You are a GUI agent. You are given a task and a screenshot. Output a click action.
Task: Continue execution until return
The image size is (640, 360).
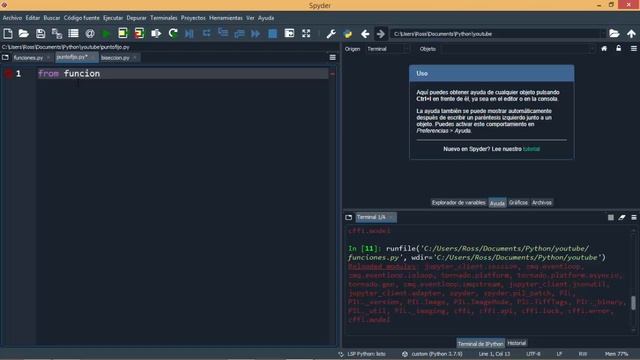pyautogui.click(x=239, y=33)
